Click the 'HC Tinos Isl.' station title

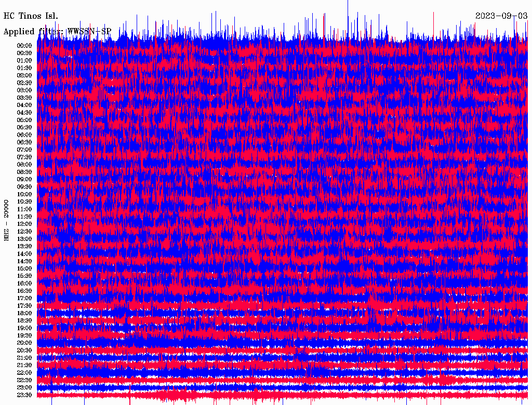(31, 16)
